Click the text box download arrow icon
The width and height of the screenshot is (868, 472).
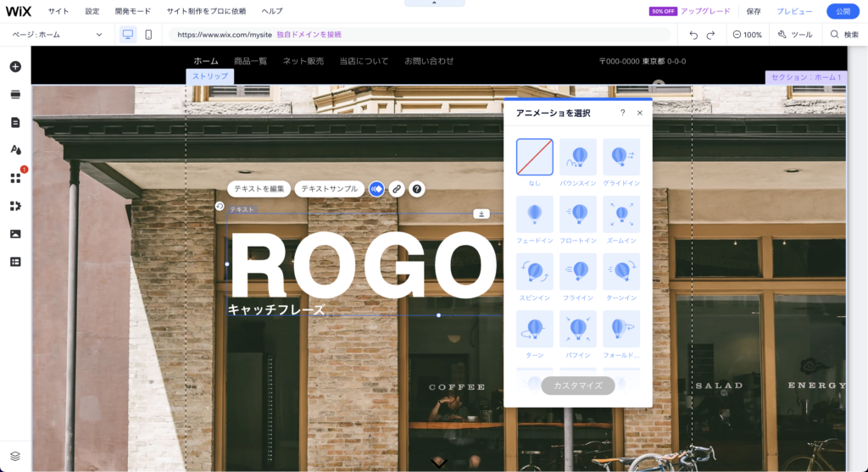481,214
